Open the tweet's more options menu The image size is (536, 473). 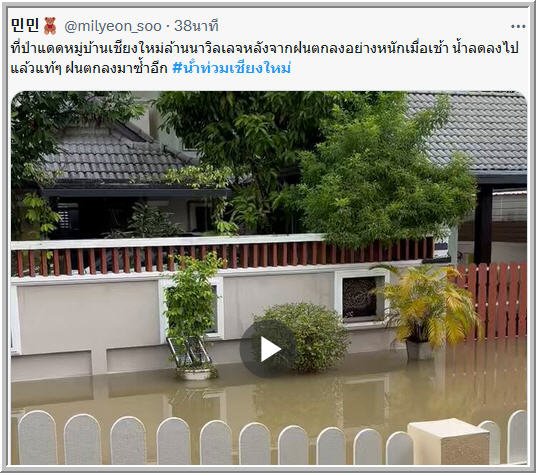pyautogui.click(x=518, y=26)
